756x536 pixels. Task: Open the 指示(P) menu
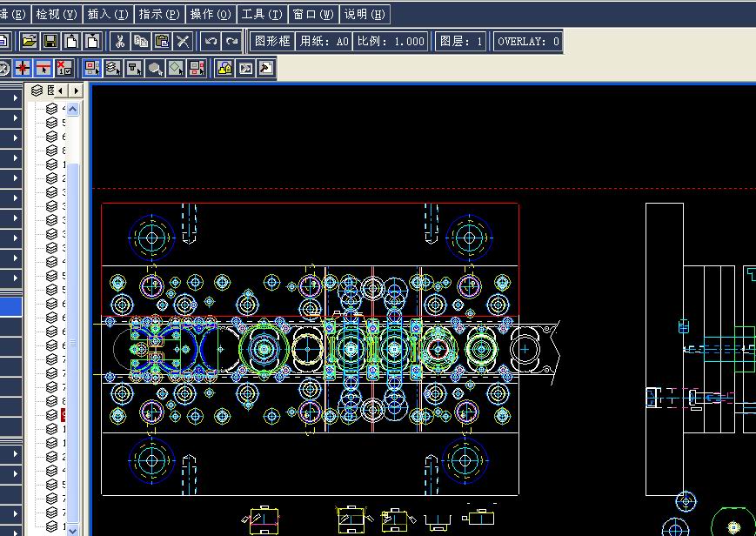(x=159, y=14)
